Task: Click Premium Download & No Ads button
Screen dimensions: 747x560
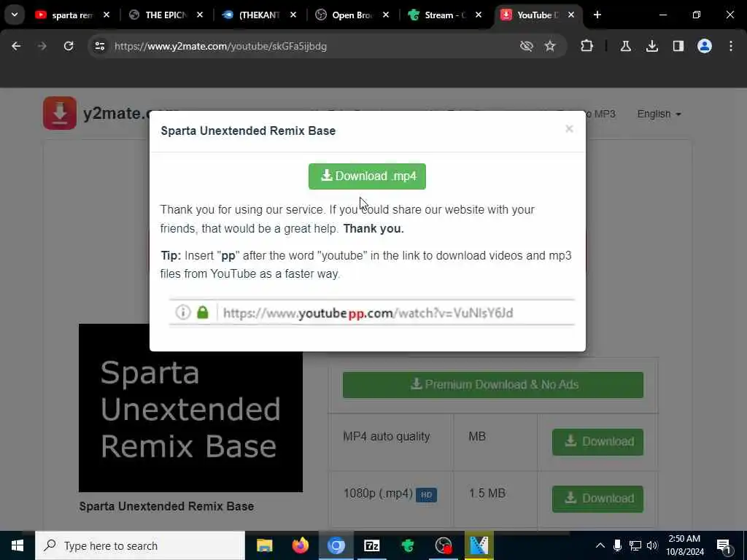Action: pos(493,385)
